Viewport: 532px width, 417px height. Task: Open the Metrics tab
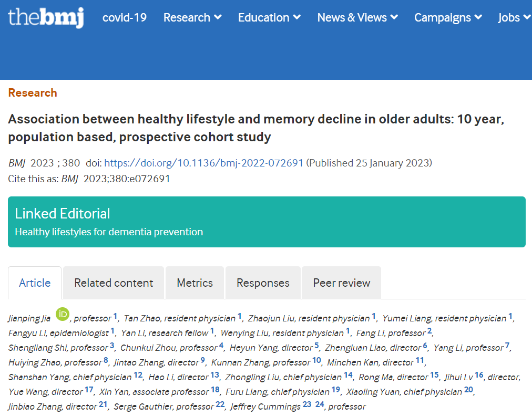[195, 283]
